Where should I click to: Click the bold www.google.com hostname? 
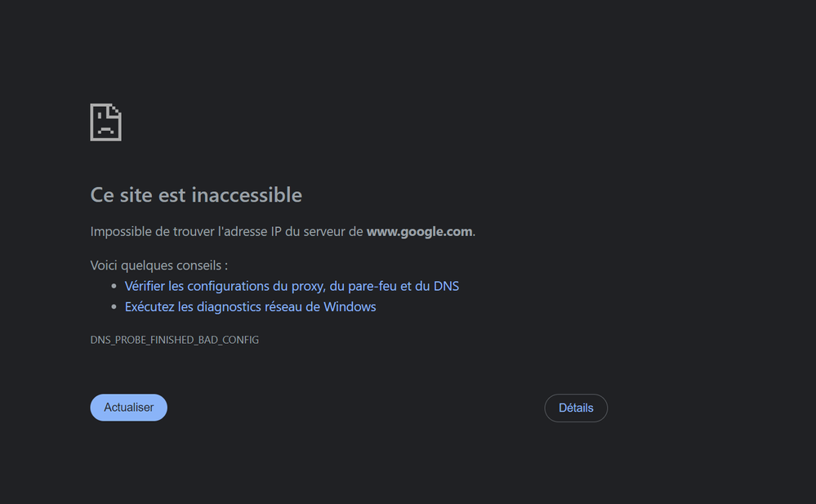coord(419,231)
